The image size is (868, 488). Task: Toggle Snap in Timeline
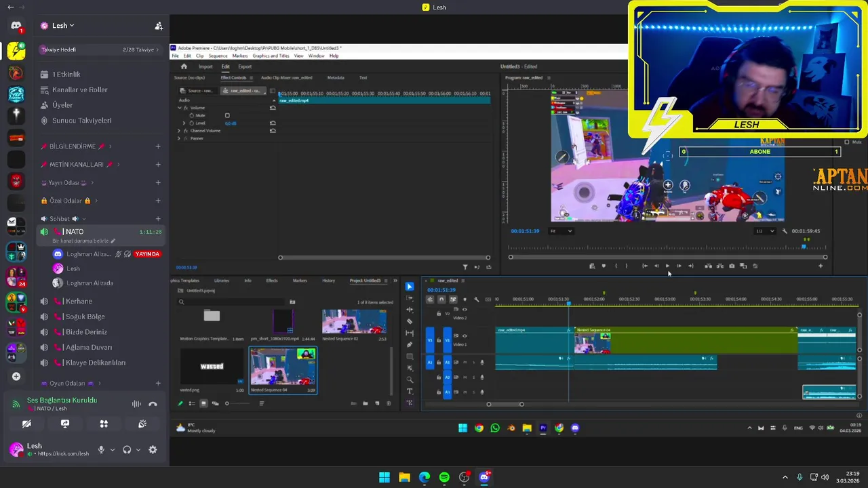coord(441,299)
